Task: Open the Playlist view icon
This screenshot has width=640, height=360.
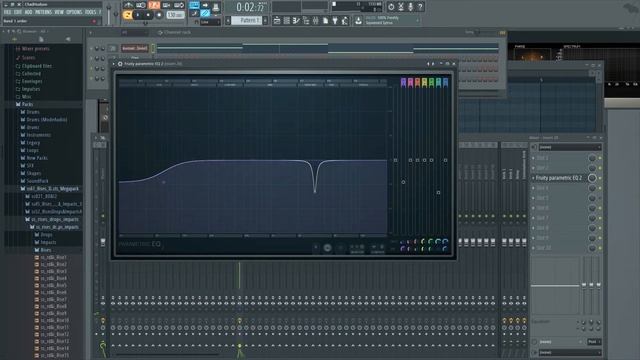Action: (x=277, y=20)
